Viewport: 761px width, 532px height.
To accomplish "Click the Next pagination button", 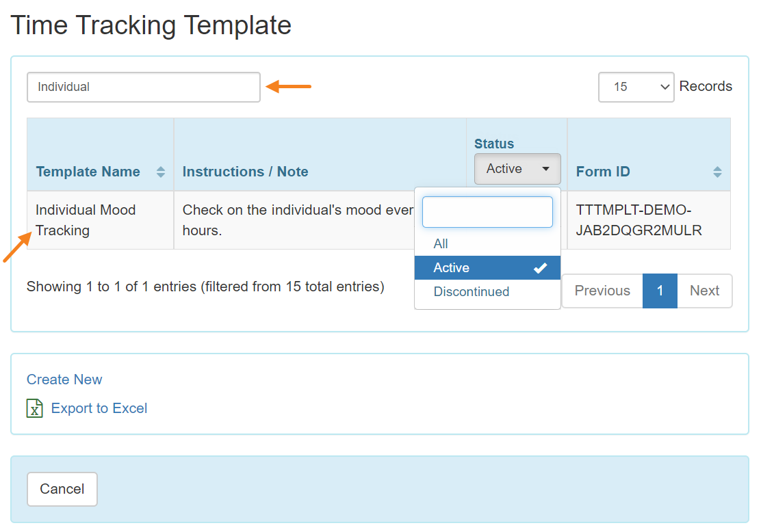I will (x=704, y=291).
